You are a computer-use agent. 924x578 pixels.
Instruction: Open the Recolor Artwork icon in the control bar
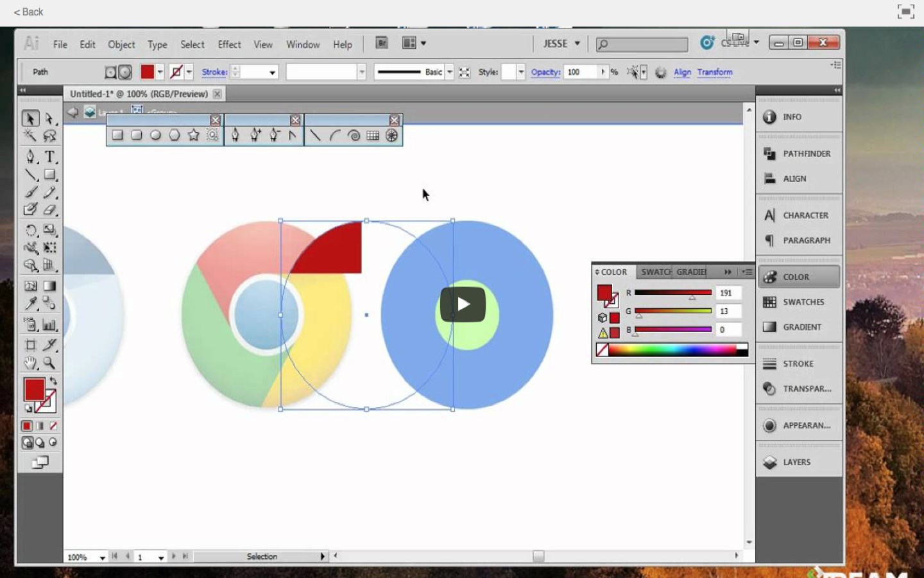tap(661, 73)
